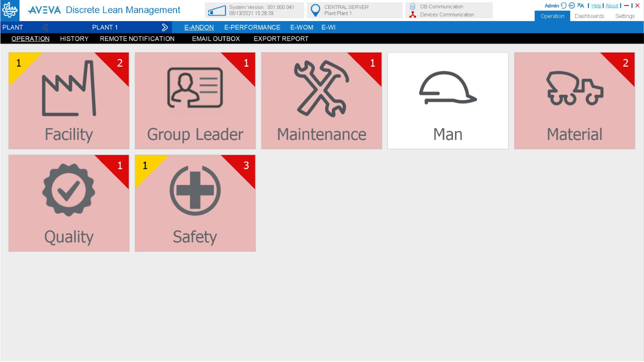
Task: Select the Quality badge tile
Action: coord(69,203)
